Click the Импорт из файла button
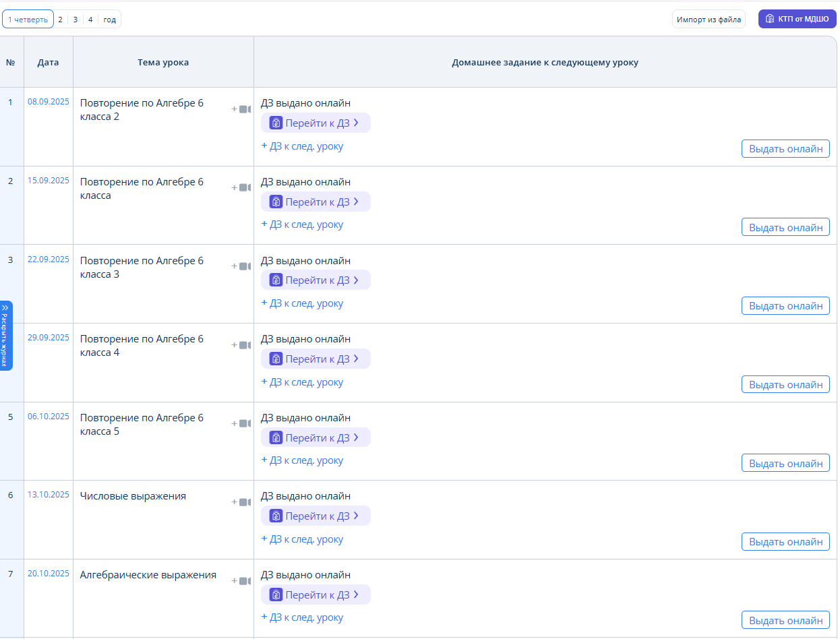The image size is (840, 639). pyautogui.click(x=709, y=20)
